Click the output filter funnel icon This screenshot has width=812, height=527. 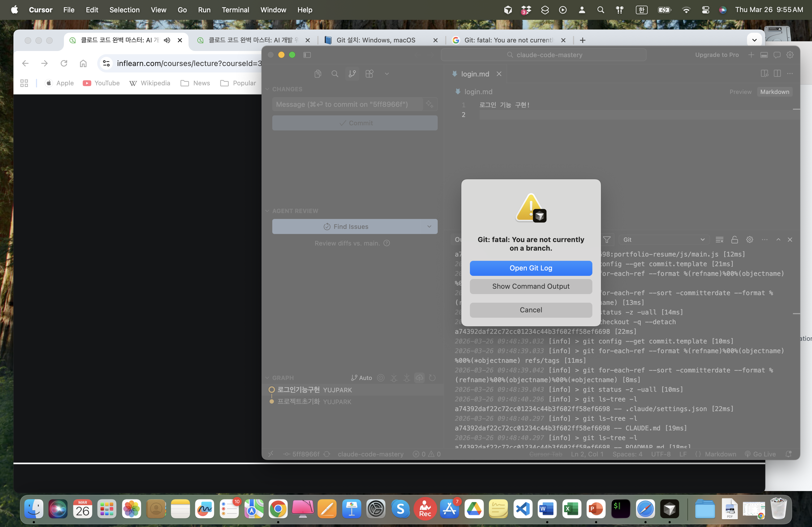click(607, 240)
